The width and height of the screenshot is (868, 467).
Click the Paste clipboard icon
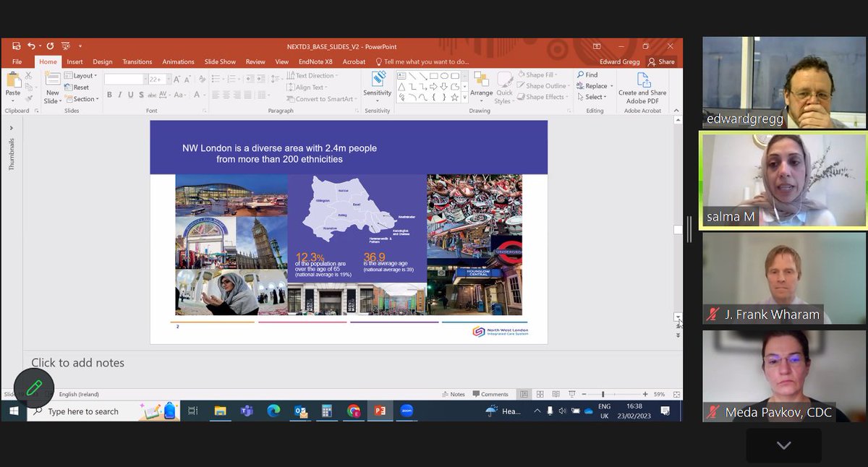point(13,81)
